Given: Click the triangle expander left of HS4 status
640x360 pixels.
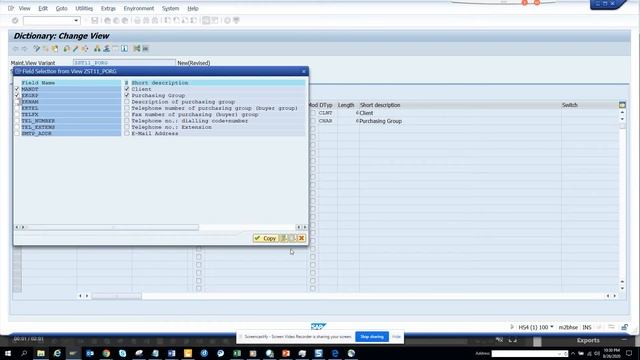Looking at the screenshot, I should [512, 327].
